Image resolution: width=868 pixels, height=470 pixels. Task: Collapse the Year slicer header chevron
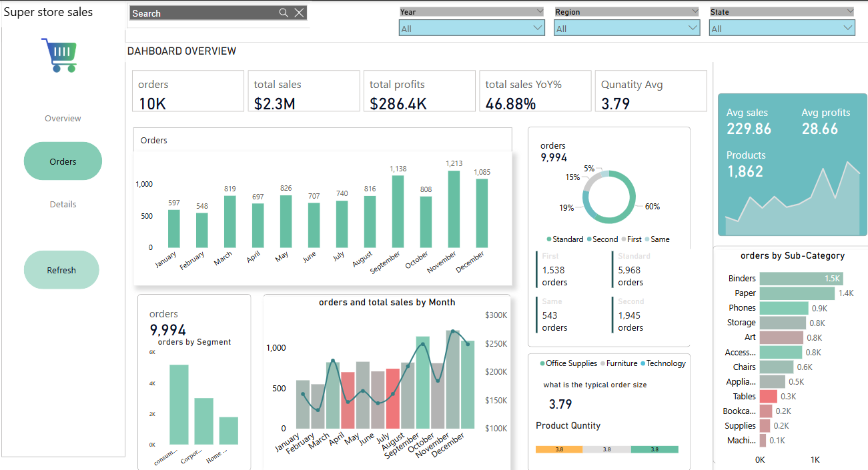[x=539, y=11]
